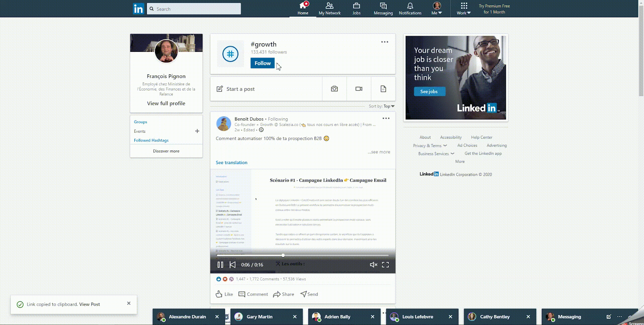Image resolution: width=644 pixels, height=325 pixels.
Task: Close the Louis Lefebvre chat
Action: tap(450, 317)
